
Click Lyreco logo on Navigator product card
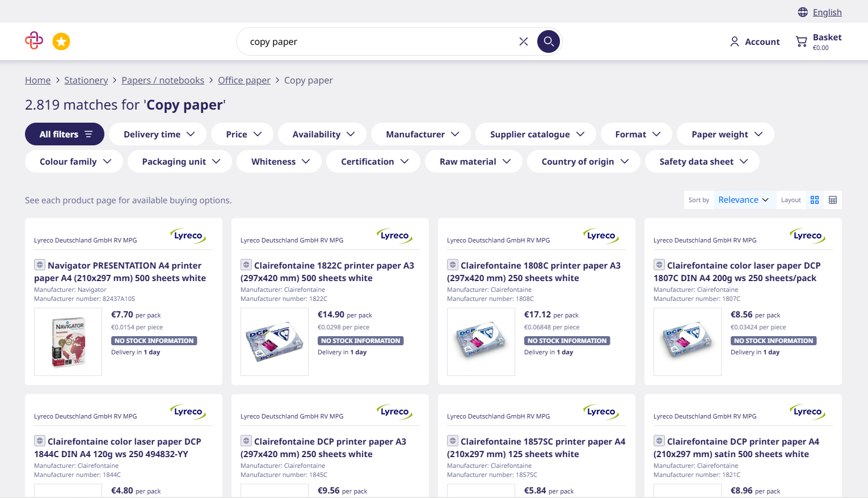[188, 236]
